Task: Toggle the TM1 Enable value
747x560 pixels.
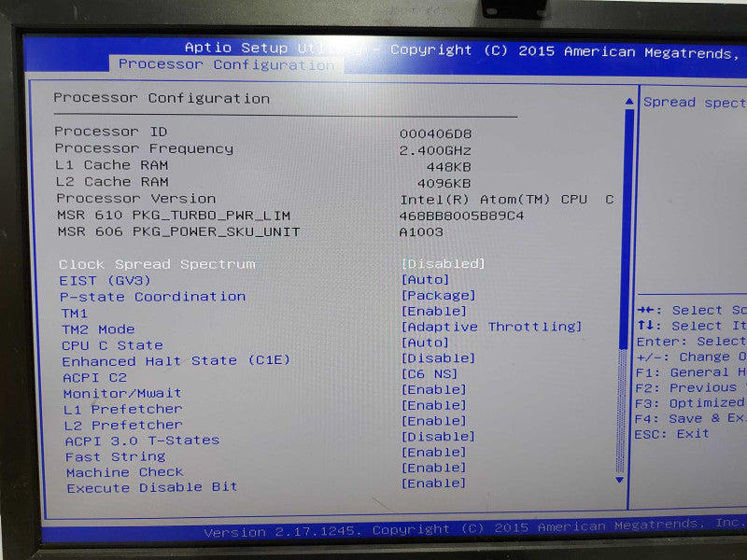Action: (x=434, y=311)
